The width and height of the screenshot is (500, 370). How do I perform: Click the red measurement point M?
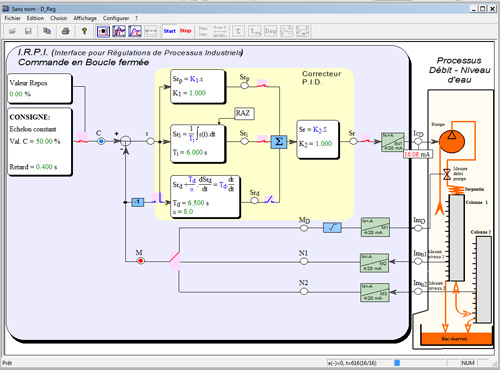[x=141, y=261]
